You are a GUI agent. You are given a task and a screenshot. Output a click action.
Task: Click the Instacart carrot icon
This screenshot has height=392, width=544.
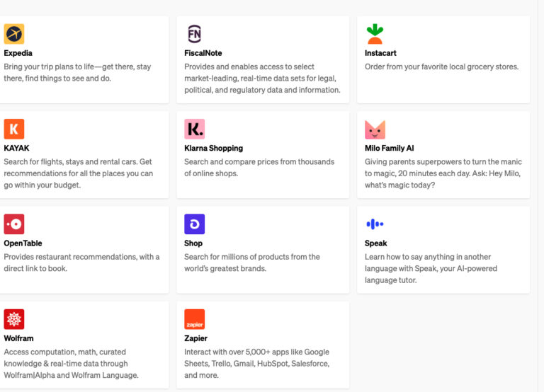click(375, 34)
